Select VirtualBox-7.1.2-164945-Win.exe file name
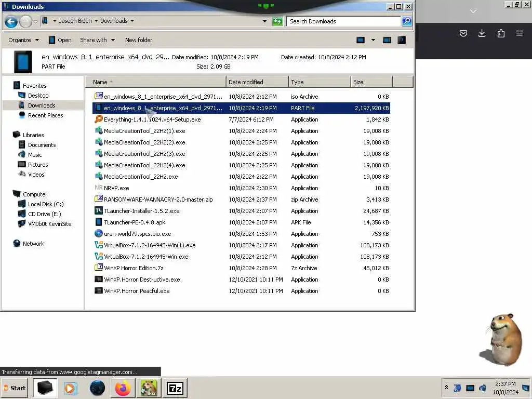The height and width of the screenshot is (399, 532). pyautogui.click(x=146, y=257)
